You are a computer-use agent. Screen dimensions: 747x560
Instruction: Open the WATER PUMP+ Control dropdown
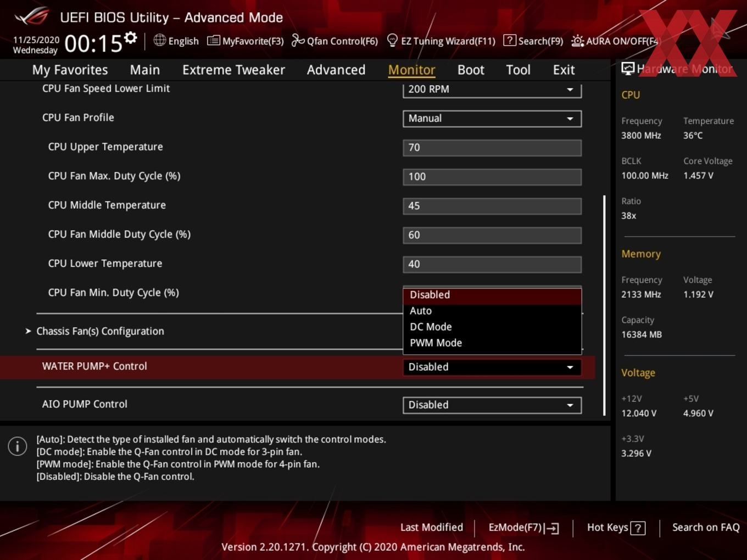click(492, 367)
